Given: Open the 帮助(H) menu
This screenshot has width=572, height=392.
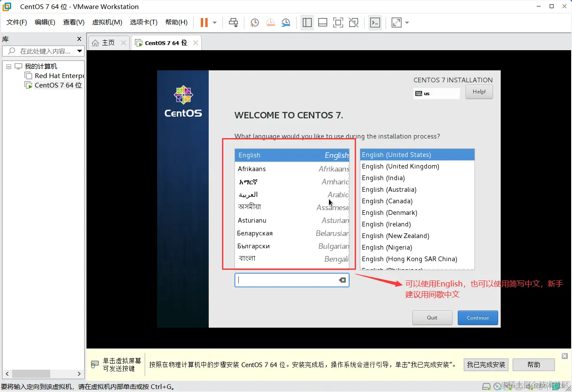Looking at the screenshot, I should coord(176,22).
